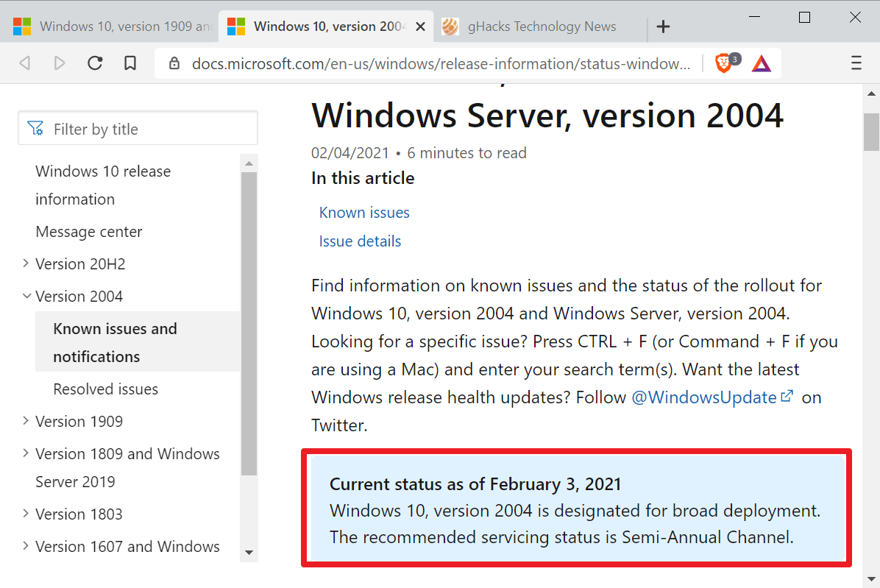The width and height of the screenshot is (880, 588).
Task: Click the sidebar scrollbar up arrow
Action: (x=249, y=164)
